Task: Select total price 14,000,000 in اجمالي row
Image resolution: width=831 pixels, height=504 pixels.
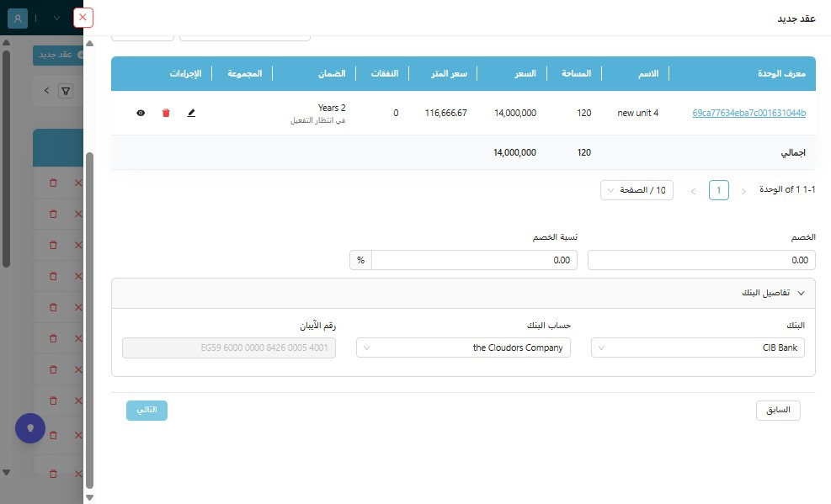Action: click(x=514, y=152)
